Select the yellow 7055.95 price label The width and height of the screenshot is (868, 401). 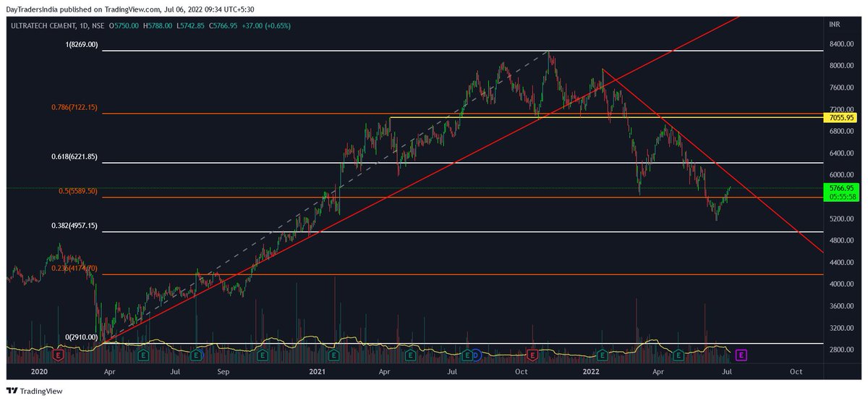[841, 117]
